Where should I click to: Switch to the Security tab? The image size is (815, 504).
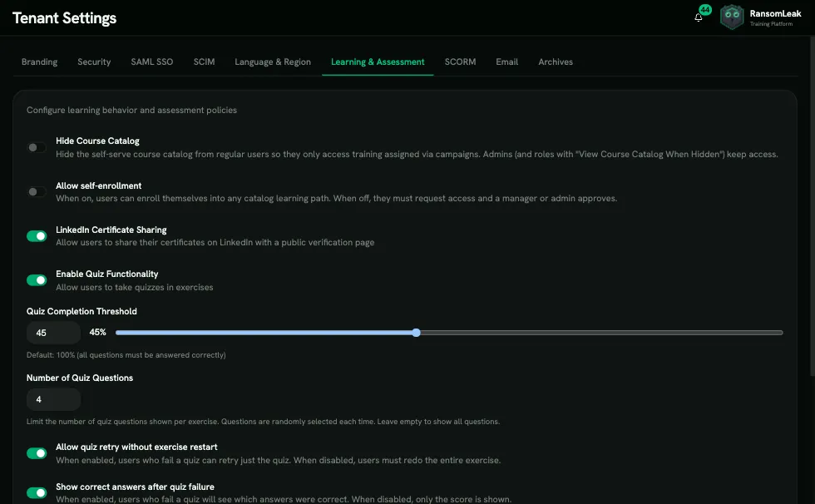tap(94, 62)
